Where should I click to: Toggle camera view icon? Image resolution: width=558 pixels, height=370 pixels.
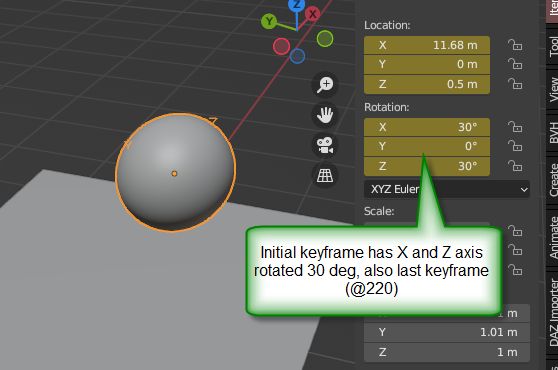click(x=325, y=145)
